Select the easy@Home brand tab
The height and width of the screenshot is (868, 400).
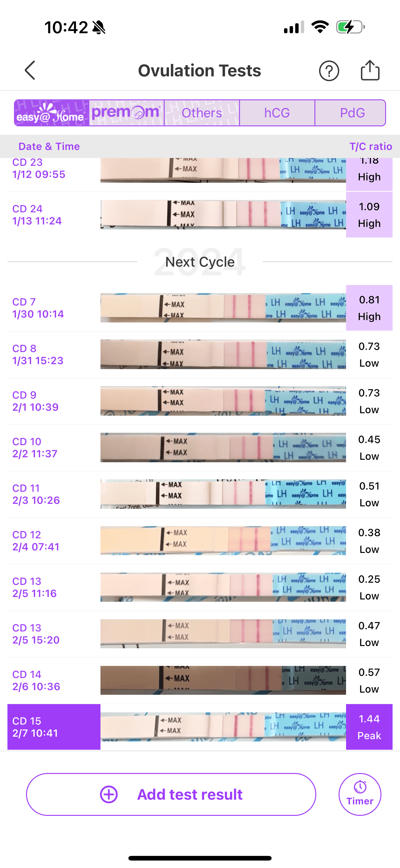coord(51,113)
